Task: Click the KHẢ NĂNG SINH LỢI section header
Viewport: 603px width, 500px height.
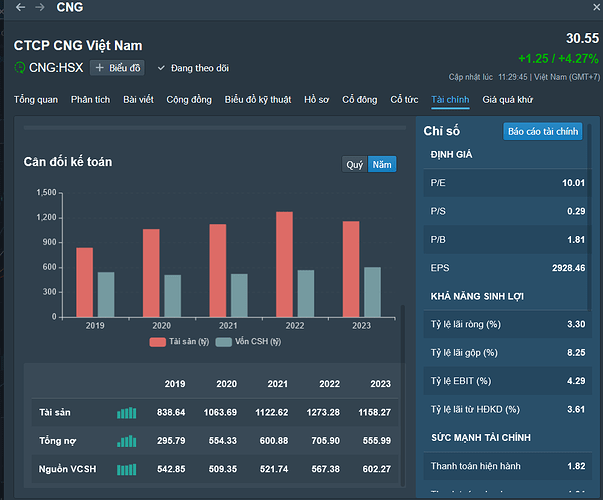Action: [477, 296]
